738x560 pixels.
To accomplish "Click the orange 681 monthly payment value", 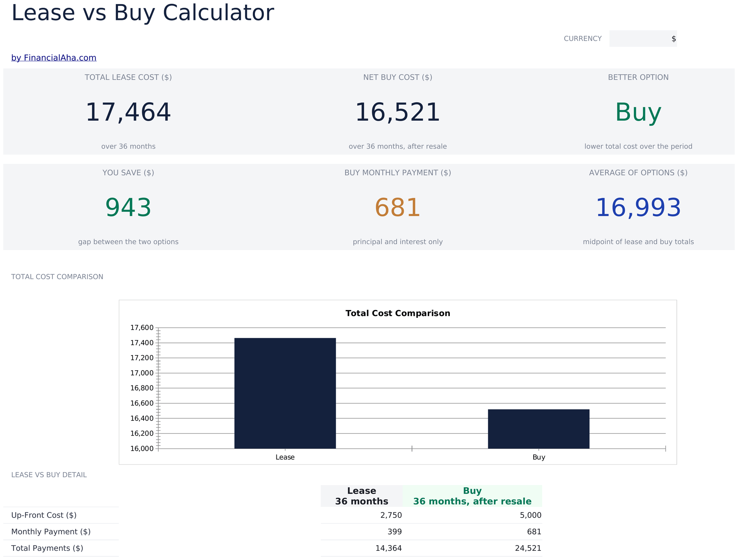I will (398, 208).
